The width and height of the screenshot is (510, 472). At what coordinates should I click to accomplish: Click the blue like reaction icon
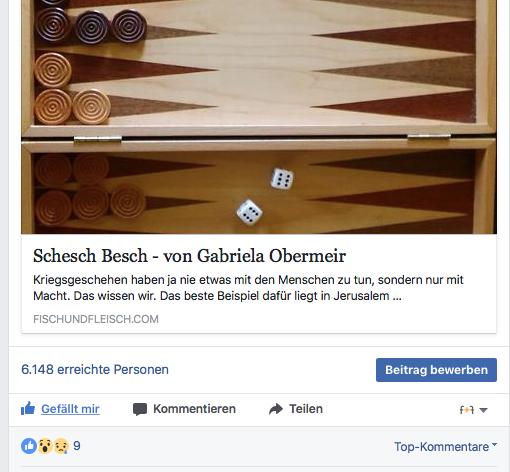(x=29, y=446)
